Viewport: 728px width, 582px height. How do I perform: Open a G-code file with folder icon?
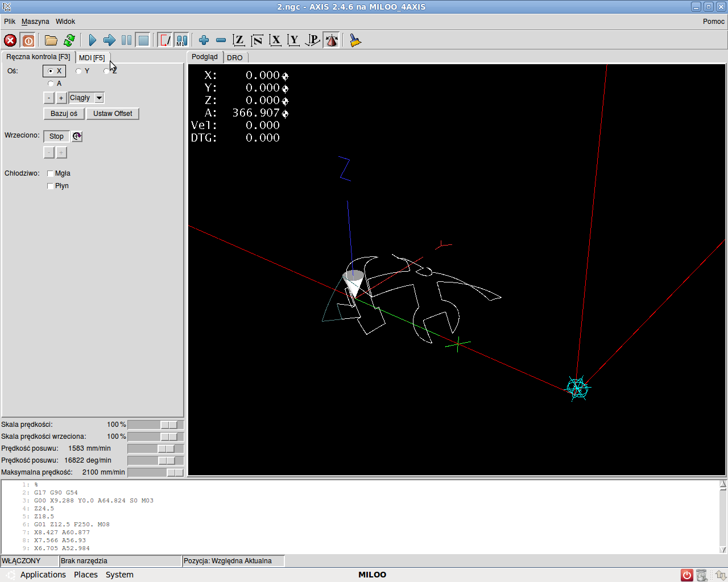click(x=51, y=40)
